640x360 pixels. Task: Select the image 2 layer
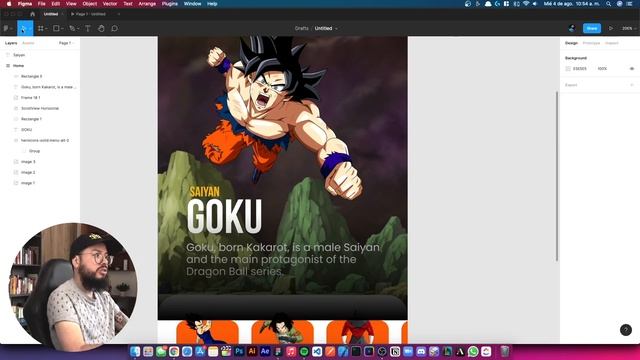pos(28,172)
